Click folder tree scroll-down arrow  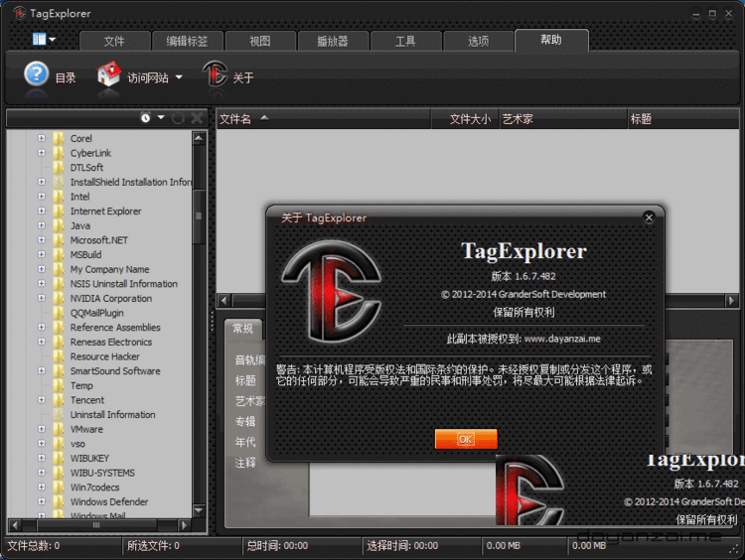(199, 510)
